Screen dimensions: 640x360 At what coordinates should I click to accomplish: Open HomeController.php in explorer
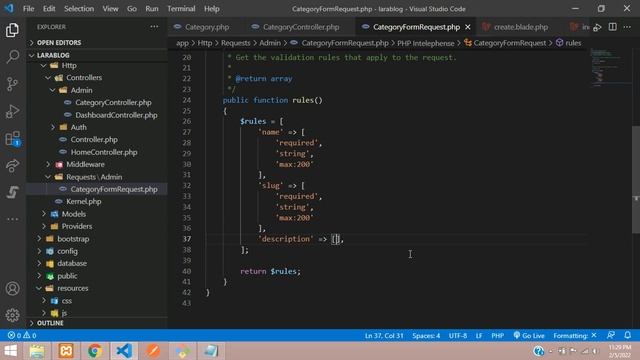pos(104,152)
